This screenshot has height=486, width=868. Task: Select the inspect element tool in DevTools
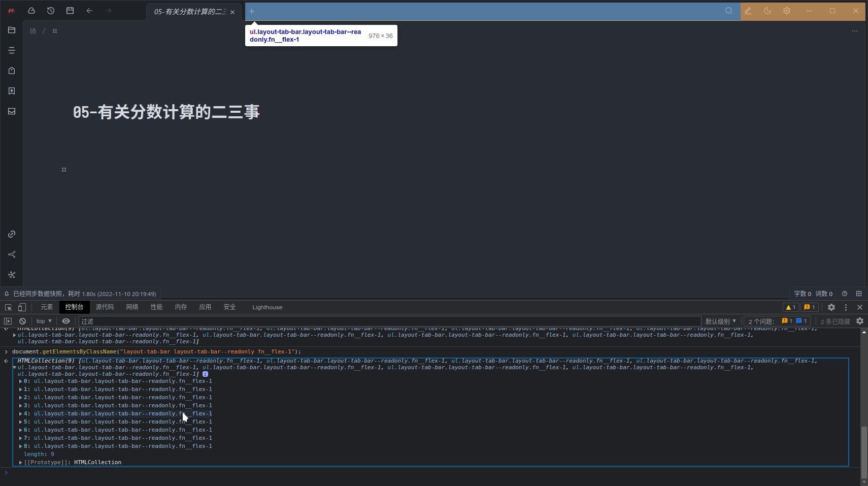coord(8,307)
